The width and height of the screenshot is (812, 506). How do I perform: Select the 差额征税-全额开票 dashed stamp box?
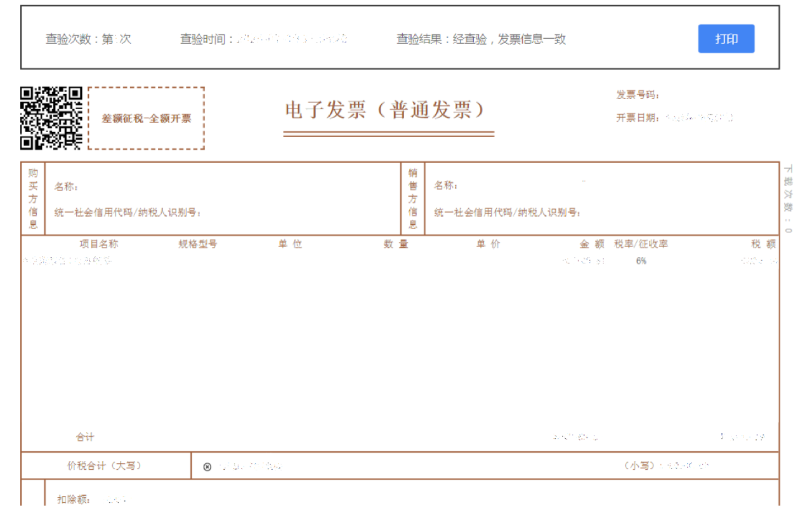[x=146, y=119]
